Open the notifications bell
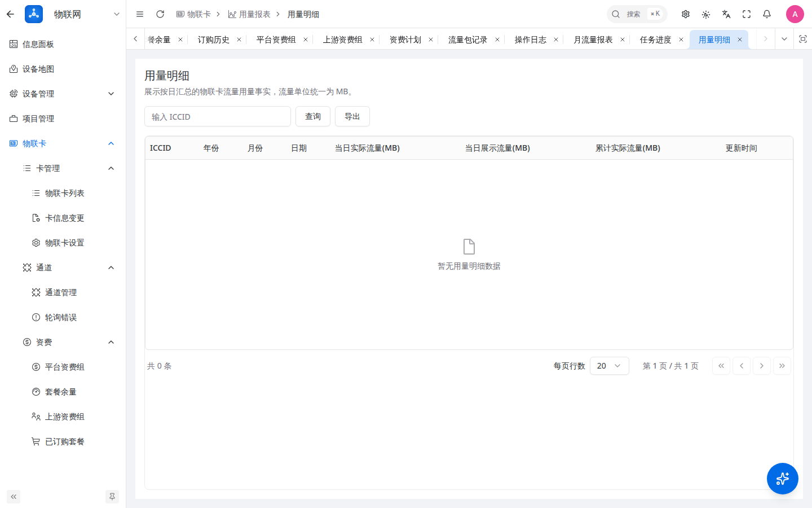The image size is (812, 508). pos(767,14)
